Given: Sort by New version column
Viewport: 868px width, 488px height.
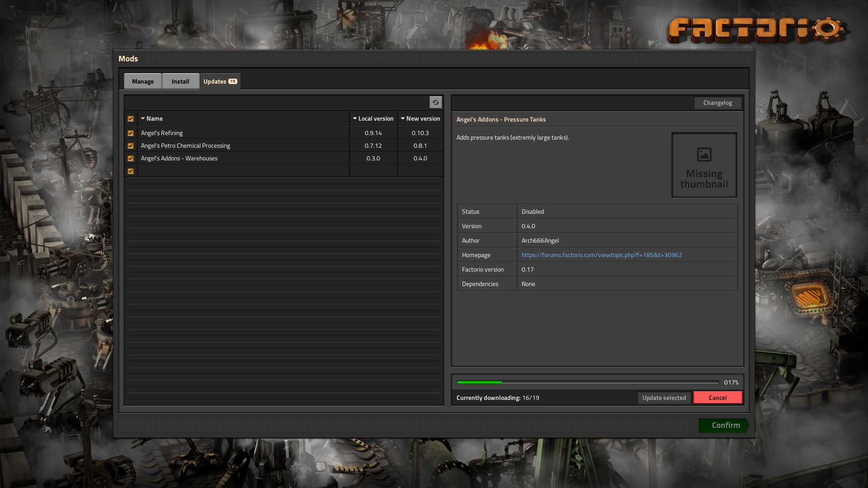Looking at the screenshot, I should click(x=420, y=119).
